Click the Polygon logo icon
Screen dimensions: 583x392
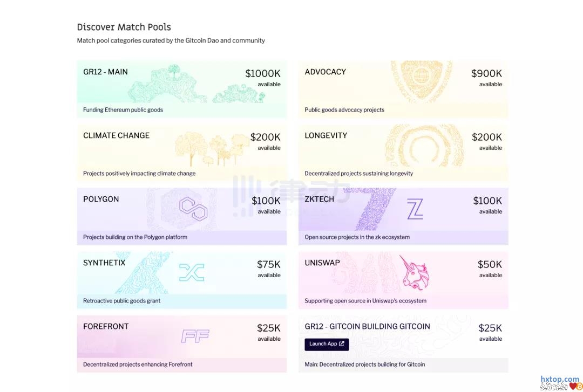[x=193, y=209]
